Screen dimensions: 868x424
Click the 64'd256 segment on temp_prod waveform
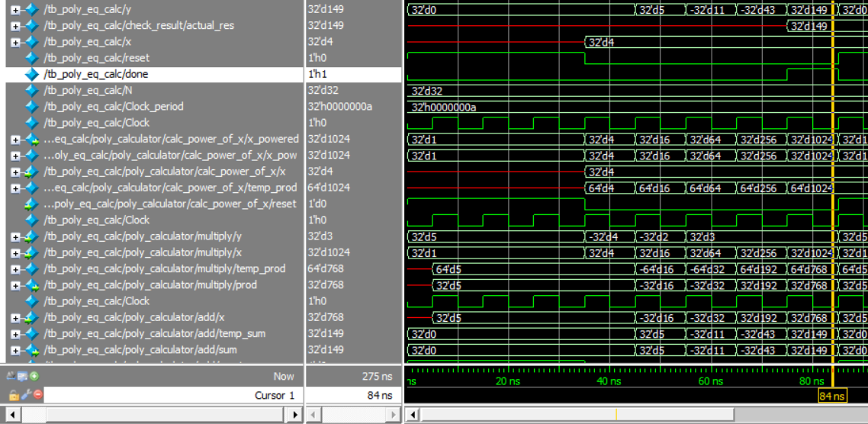click(x=761, y=188)
